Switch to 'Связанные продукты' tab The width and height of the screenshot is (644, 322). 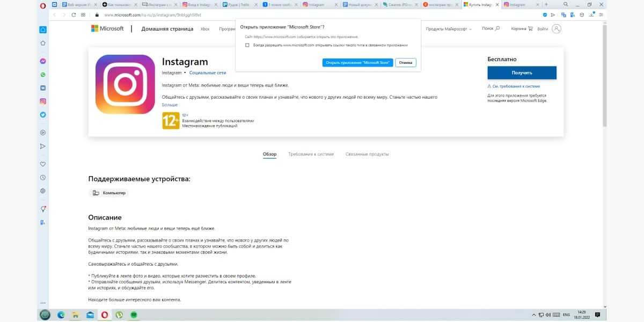click(367, 154)
